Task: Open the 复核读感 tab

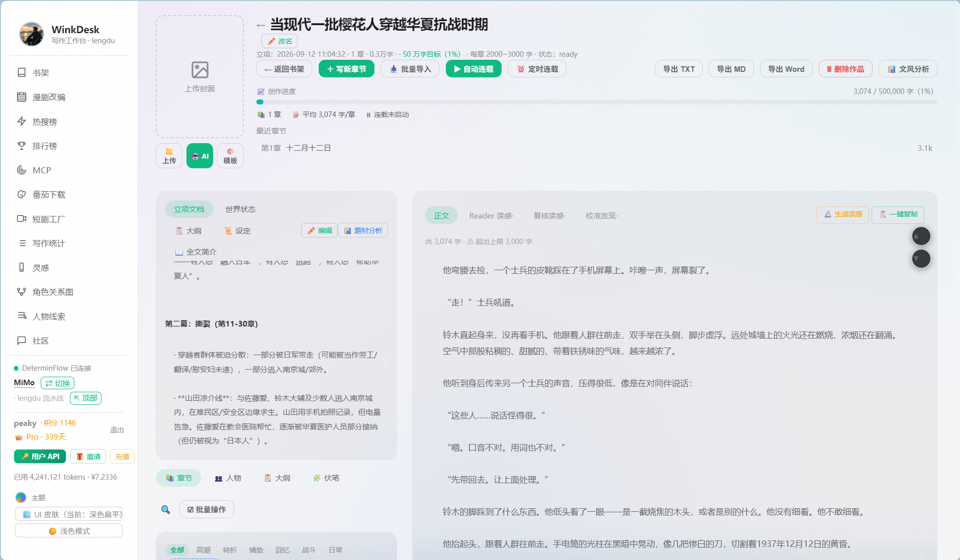Action: pyautogui.click(x=549, y=216)
